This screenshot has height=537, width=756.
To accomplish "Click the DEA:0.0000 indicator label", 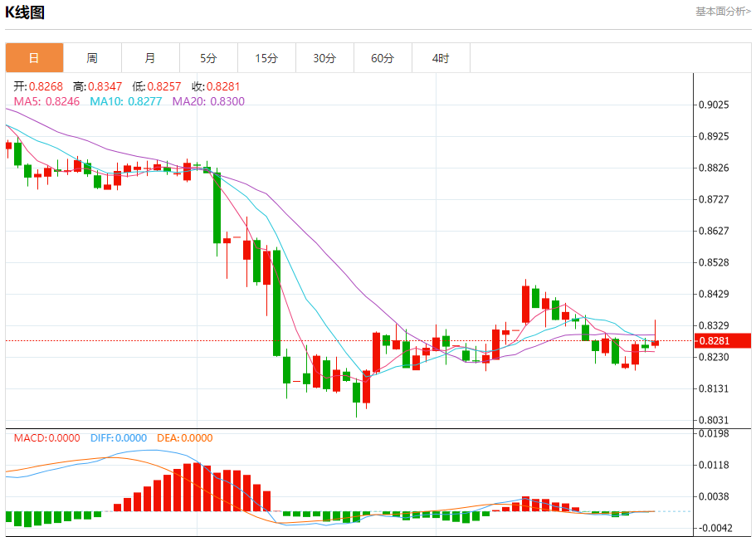I will (185, 437).
